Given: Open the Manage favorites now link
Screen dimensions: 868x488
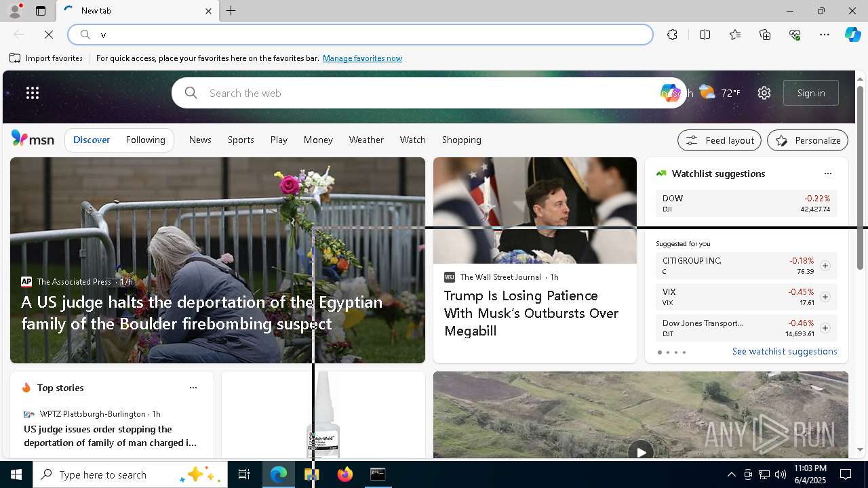Looking at the screenshot, I should coord(362,58).
